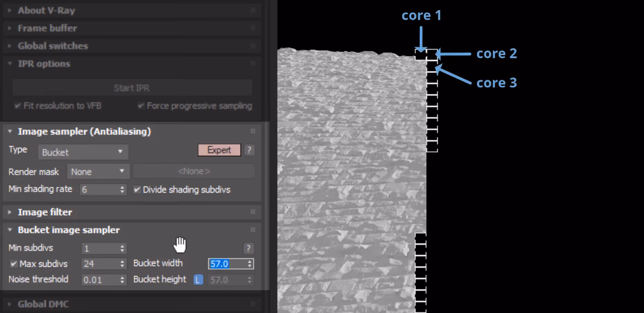Click the Expert mode button
644x313 pixels.
point(219,150)
